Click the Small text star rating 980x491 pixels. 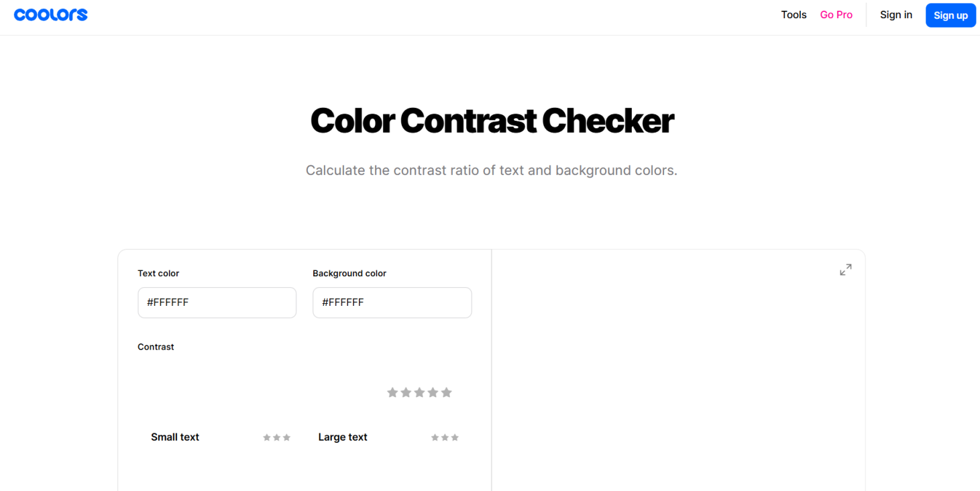(276, 437)
